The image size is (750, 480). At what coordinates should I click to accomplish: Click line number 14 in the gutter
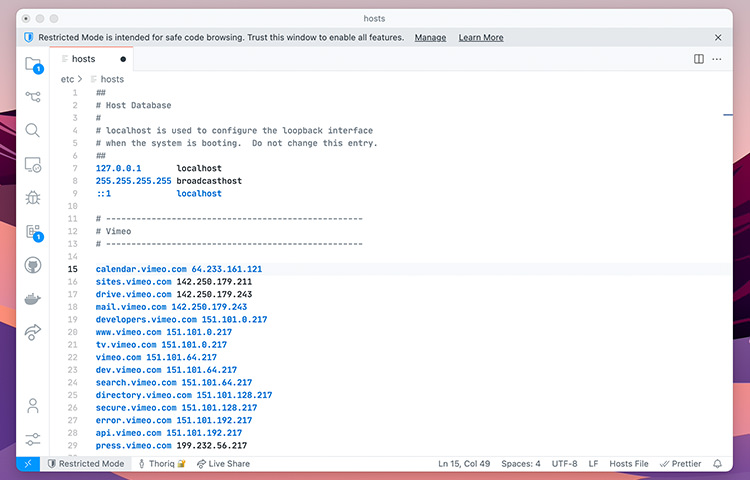(x=73, y=256)
